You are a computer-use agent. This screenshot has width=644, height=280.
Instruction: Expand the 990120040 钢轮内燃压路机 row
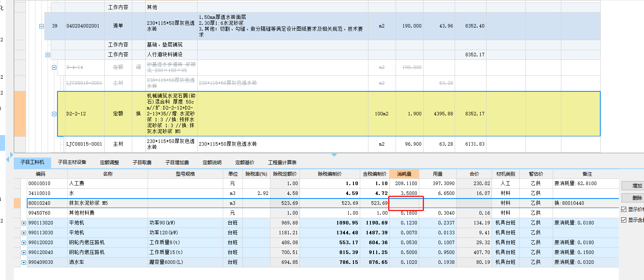[24, 252]
